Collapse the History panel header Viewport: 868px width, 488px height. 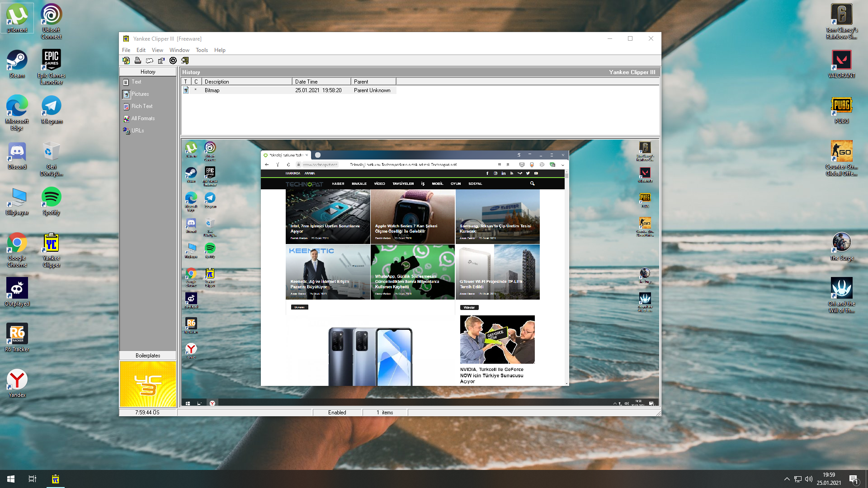[x=148, y=72]
